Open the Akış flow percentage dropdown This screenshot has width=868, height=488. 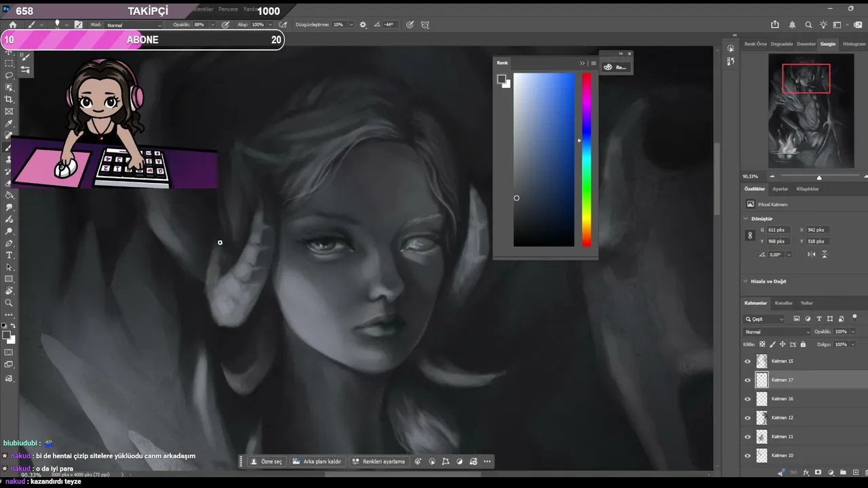point(271,25)
